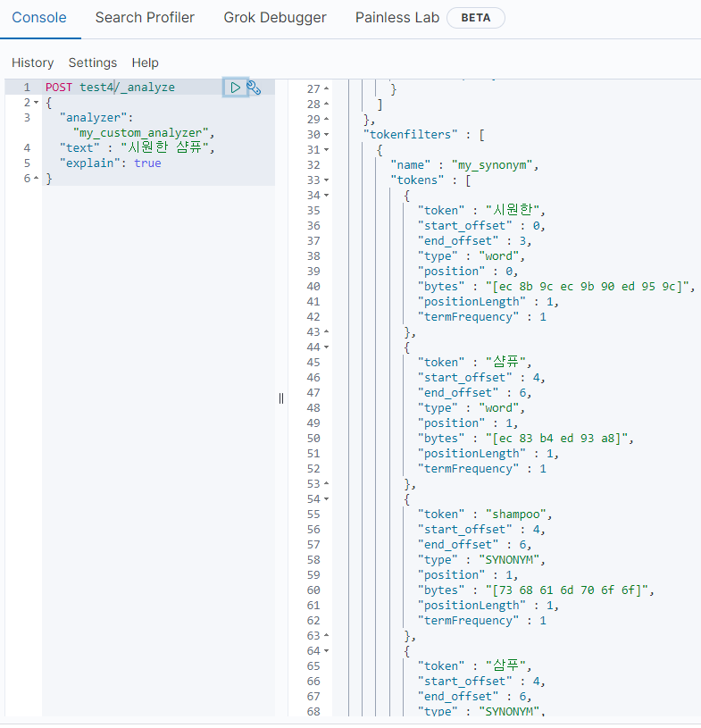
Task: Select the Painless Lab tab
Action: pyautogui.click(x=397, y=18)
